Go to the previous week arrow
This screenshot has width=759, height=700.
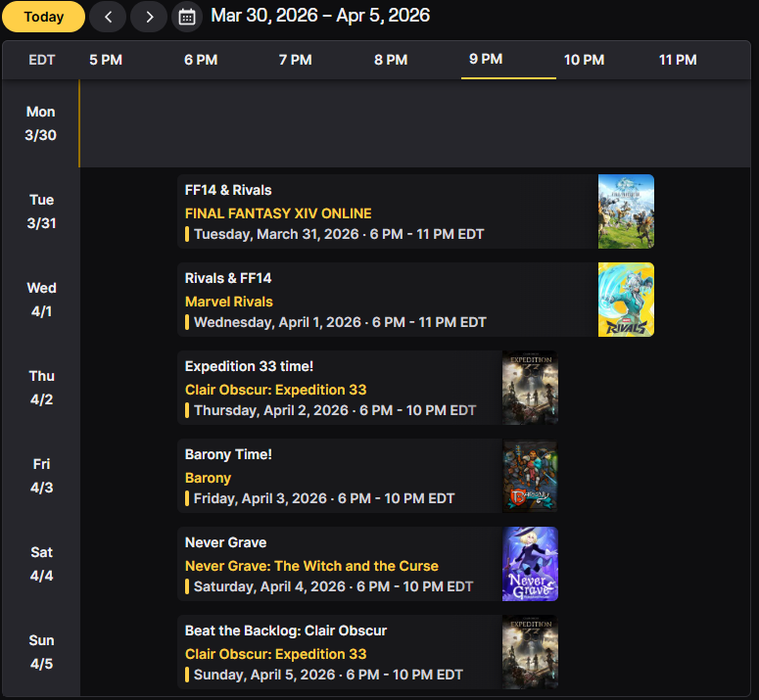pyautogui.click(x=108, y=17)
